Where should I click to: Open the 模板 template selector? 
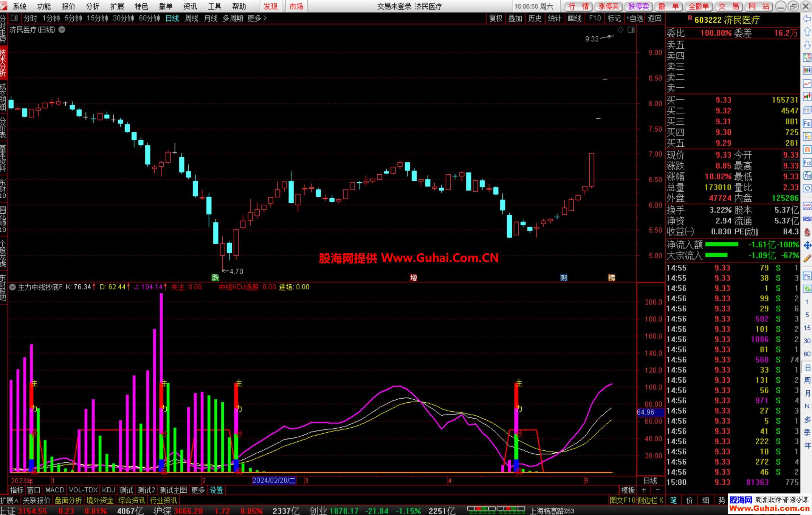(x=628, y=490)
